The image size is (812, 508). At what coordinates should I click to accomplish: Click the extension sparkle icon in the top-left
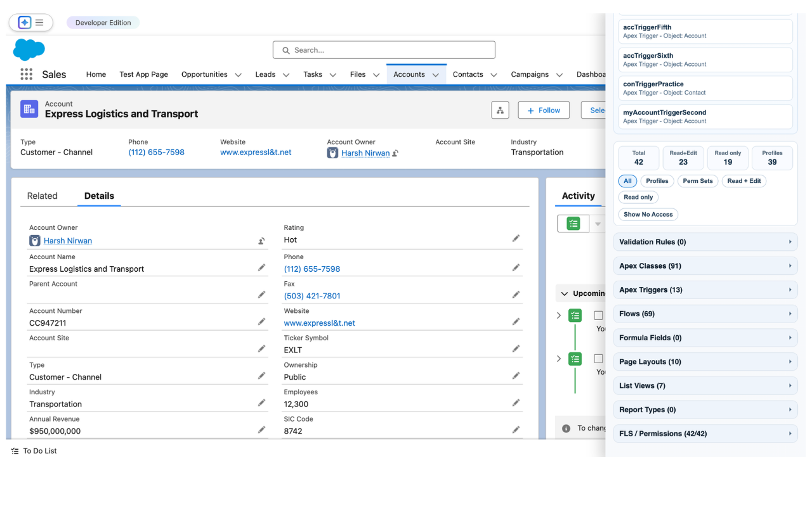pos(24,22)
